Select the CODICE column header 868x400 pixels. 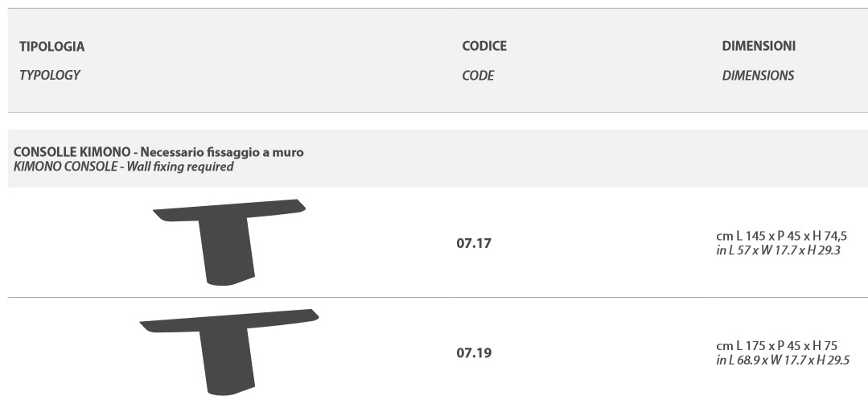(484, 46)
